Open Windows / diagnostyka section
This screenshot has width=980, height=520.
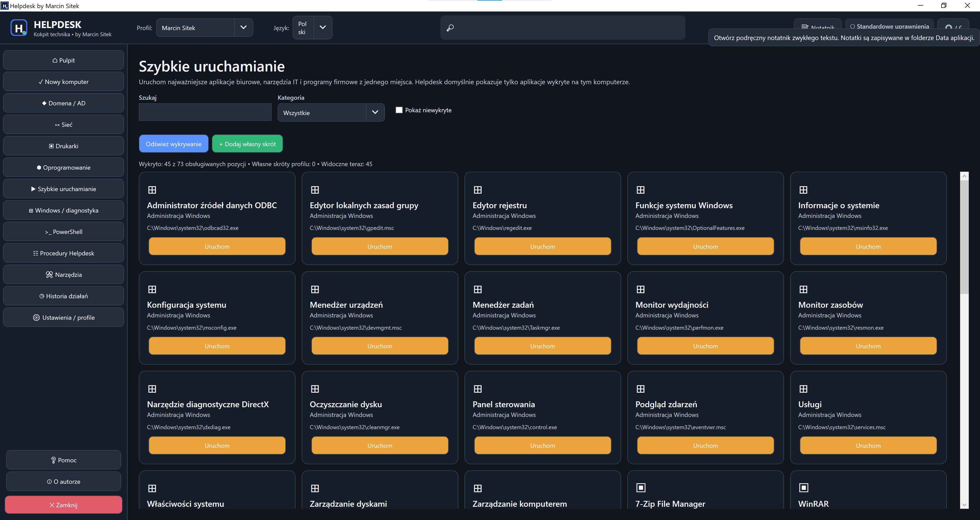[x=64, y=210]
